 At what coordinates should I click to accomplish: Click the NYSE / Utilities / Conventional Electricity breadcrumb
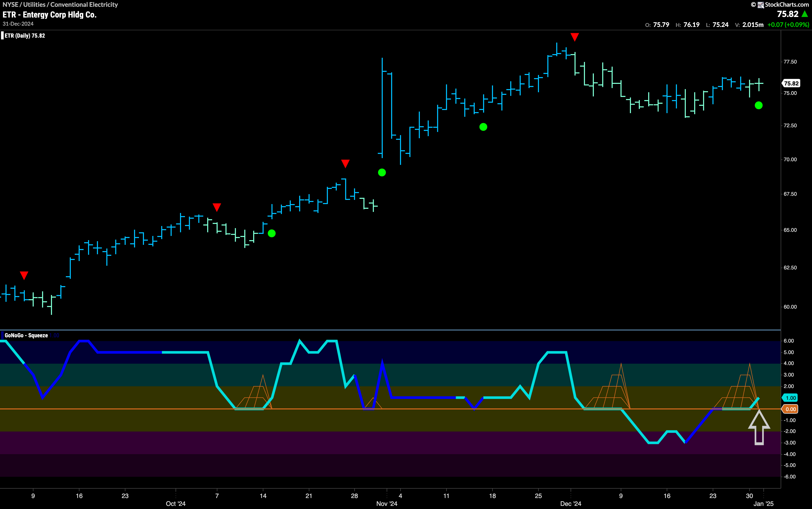coord(60,4)
